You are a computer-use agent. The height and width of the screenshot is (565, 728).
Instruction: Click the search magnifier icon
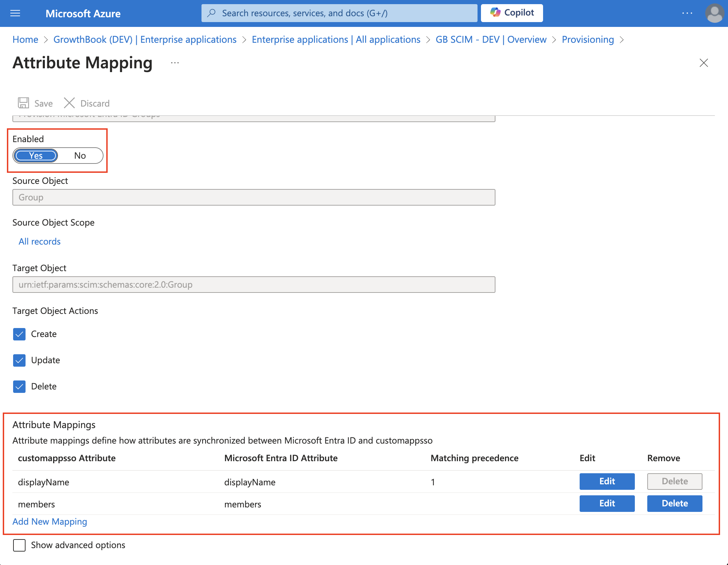point(211,13)
